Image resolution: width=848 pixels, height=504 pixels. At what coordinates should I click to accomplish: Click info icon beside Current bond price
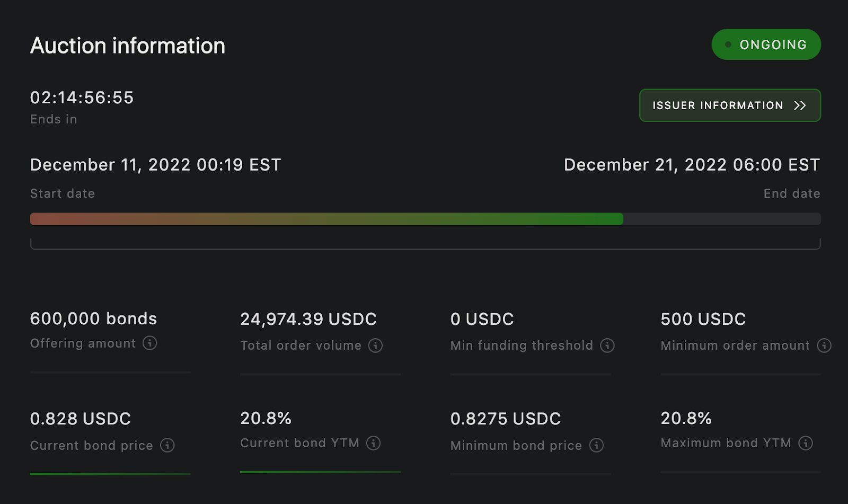point(167,445)
